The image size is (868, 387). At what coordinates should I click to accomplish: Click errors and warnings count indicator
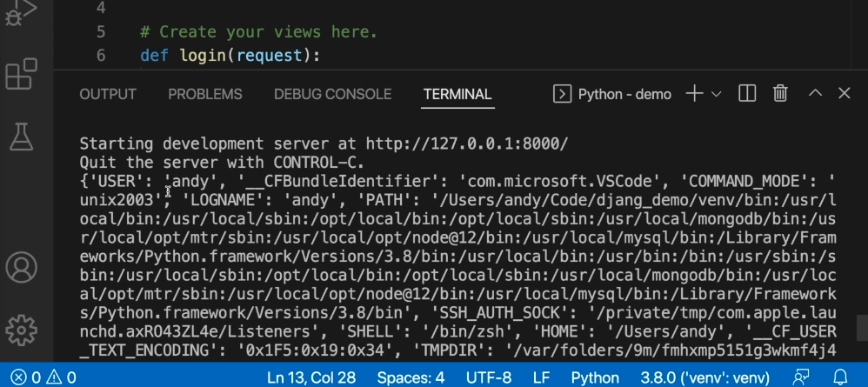pyautogui.click(x=43, y=377)
